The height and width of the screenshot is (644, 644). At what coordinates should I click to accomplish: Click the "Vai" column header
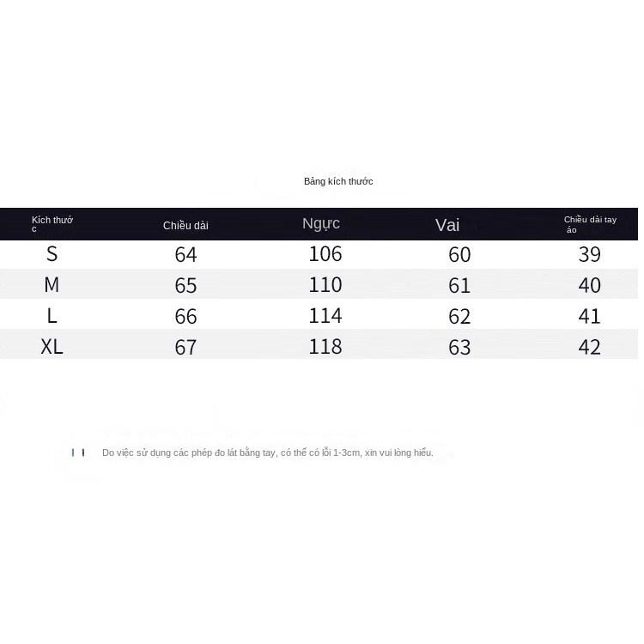[447, 225]
